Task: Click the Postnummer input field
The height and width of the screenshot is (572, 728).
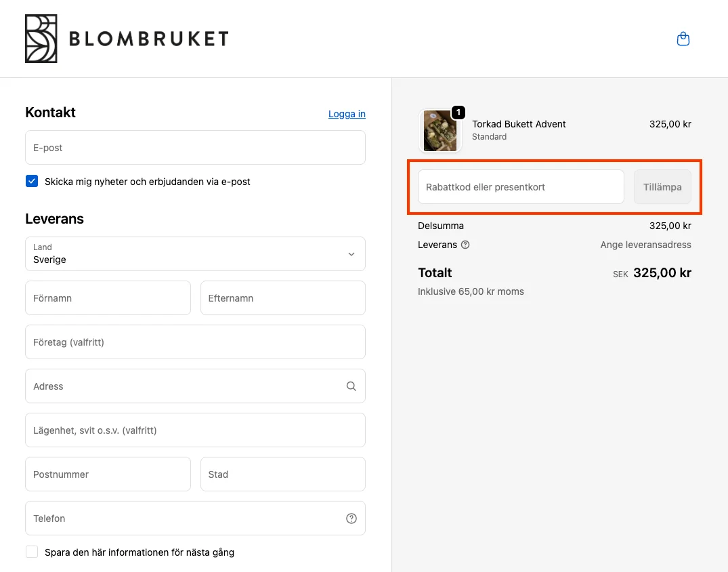Action: pos(108,474)
